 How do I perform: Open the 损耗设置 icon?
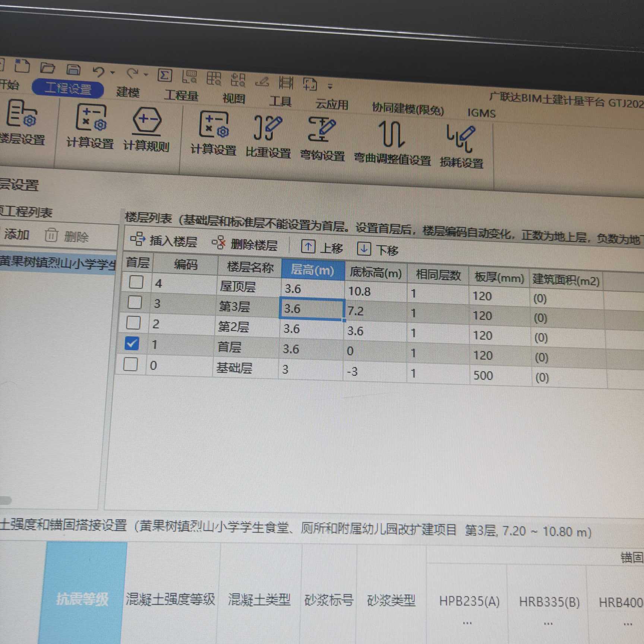(x=461, y=147)
